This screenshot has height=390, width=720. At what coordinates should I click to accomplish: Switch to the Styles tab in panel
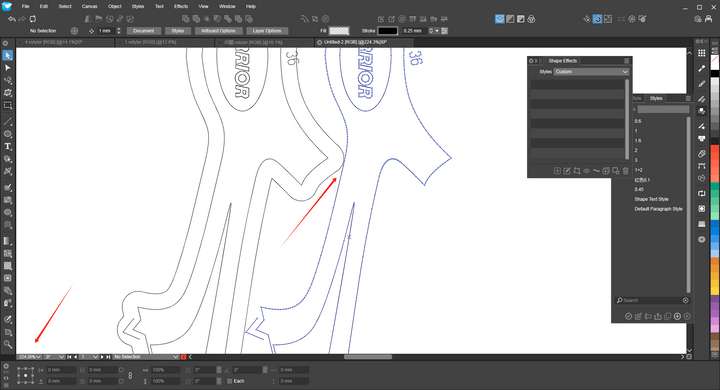coord(656,98)
